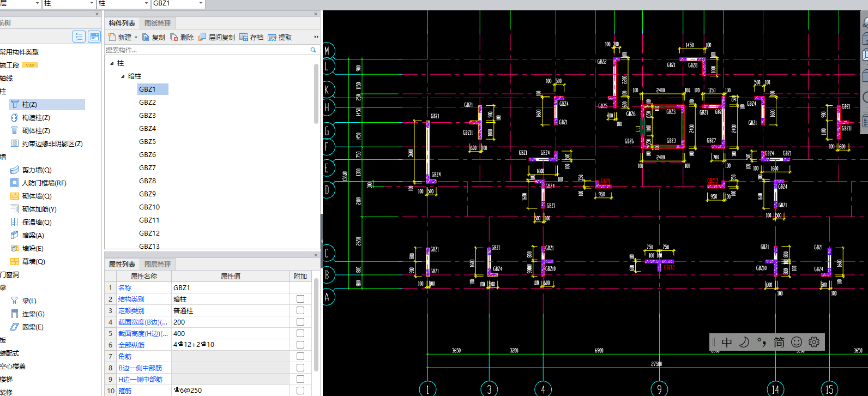Click the 4⌀12+2⌀10 rebar value cell

230,345
